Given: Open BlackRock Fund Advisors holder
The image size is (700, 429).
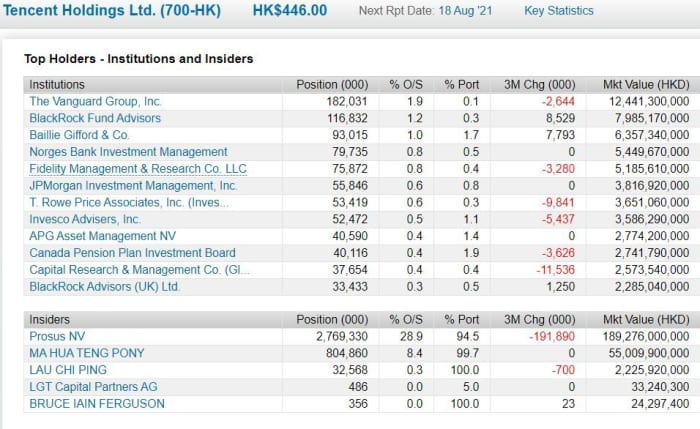Looking at the screenshot, I should 95,118.
